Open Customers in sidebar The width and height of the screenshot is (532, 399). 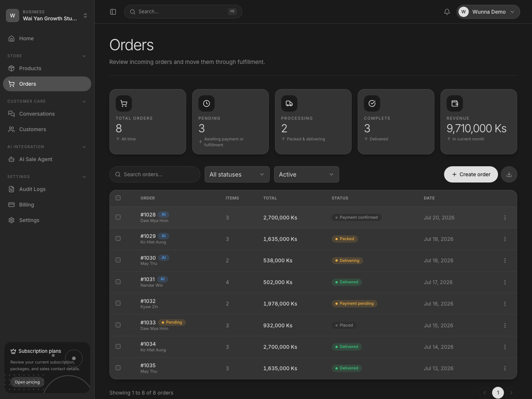(47, 129)
